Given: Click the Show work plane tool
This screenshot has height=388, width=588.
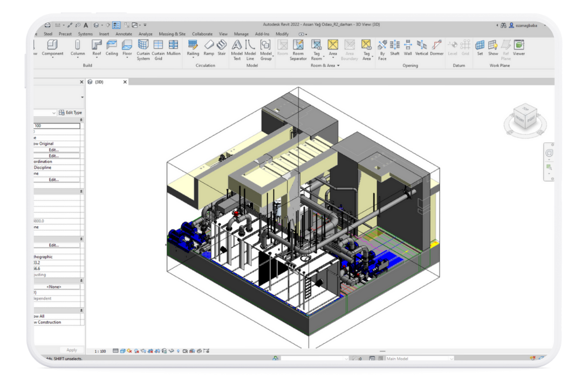Looking at the screenshot, I should (x=493, y=47).
